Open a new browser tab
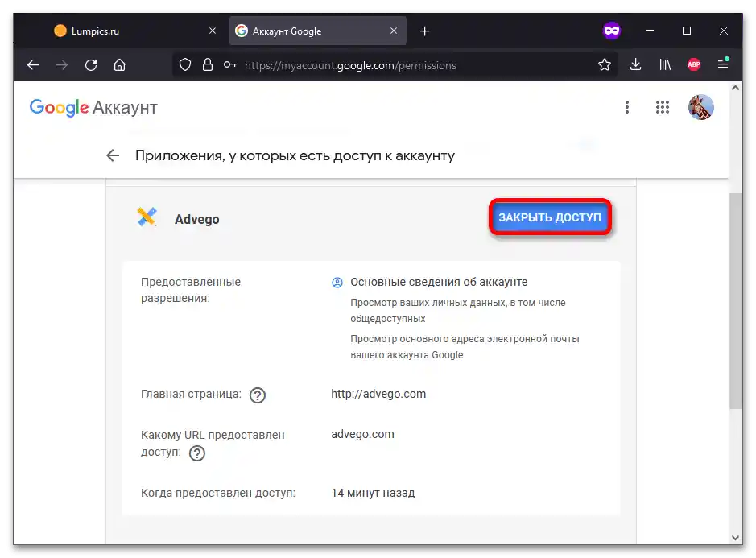Screen dimensions: 756x558 (425, 31)
